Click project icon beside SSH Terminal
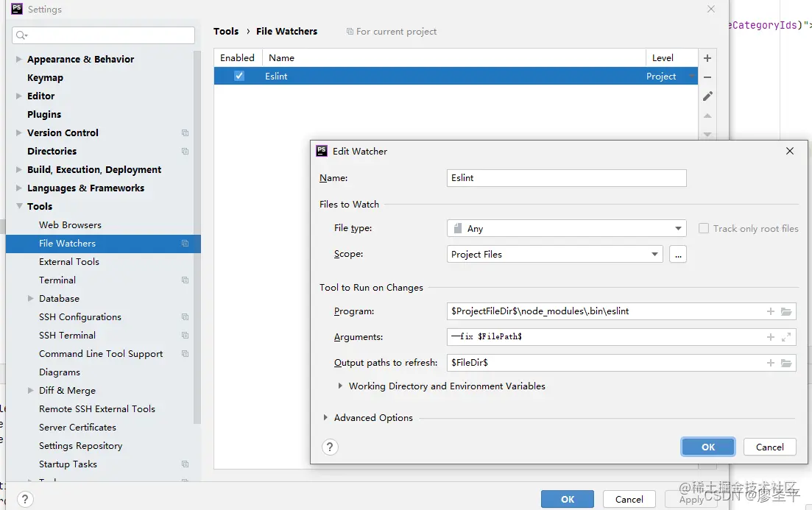812x510 pixels. [x=185, y=336]
